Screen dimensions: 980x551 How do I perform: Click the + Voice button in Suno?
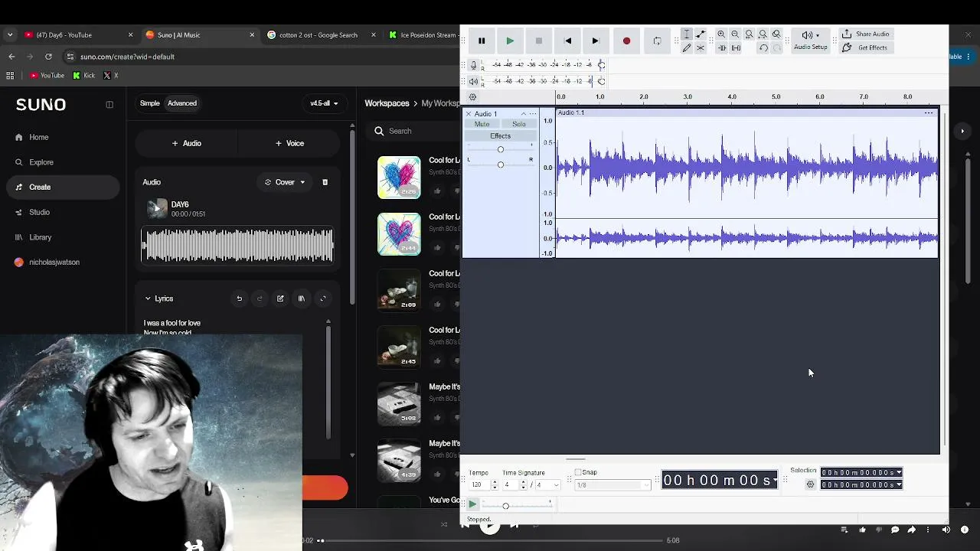289,143
